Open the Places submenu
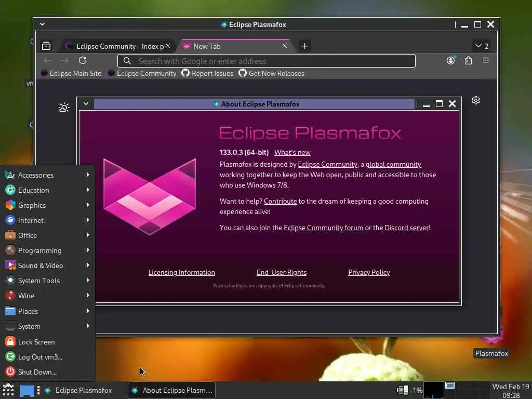This screenshot has width=532, height=399. [47, 311]
